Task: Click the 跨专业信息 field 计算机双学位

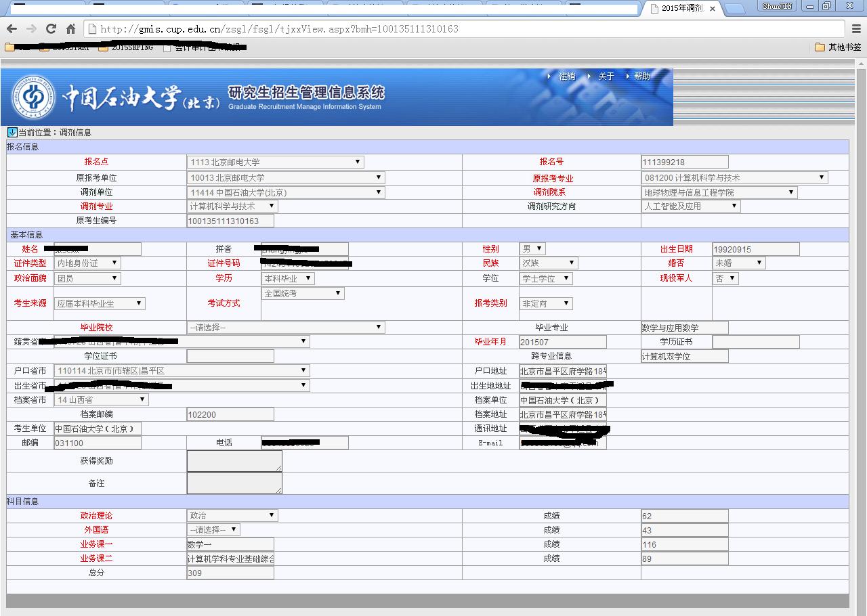Action: click(x=685, y=356)
